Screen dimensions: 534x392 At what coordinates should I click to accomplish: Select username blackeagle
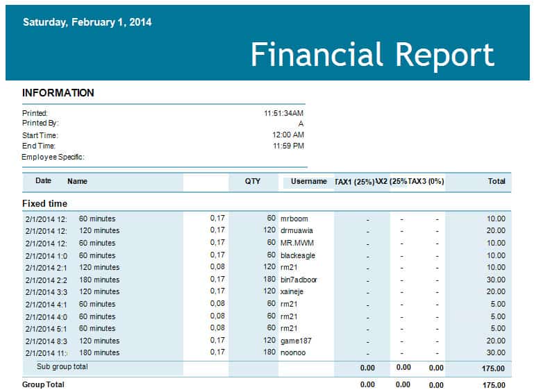tap(298, 255)
